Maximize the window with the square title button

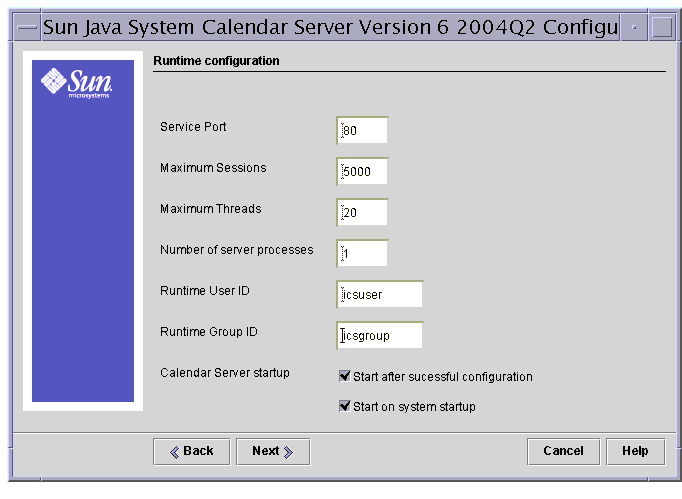tap(662, 27)
